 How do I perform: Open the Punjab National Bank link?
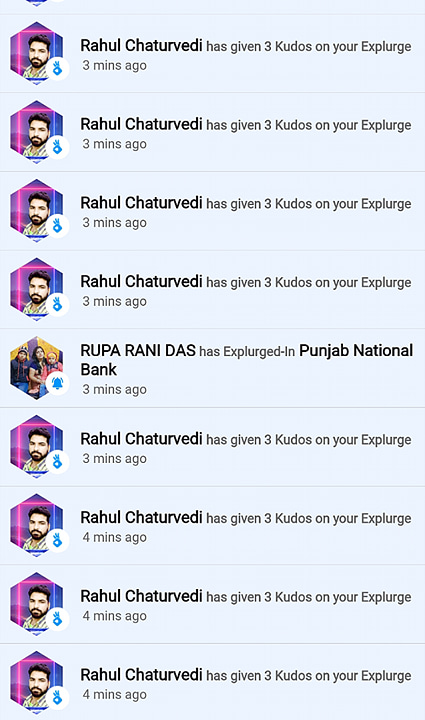(x=247, y=360)
